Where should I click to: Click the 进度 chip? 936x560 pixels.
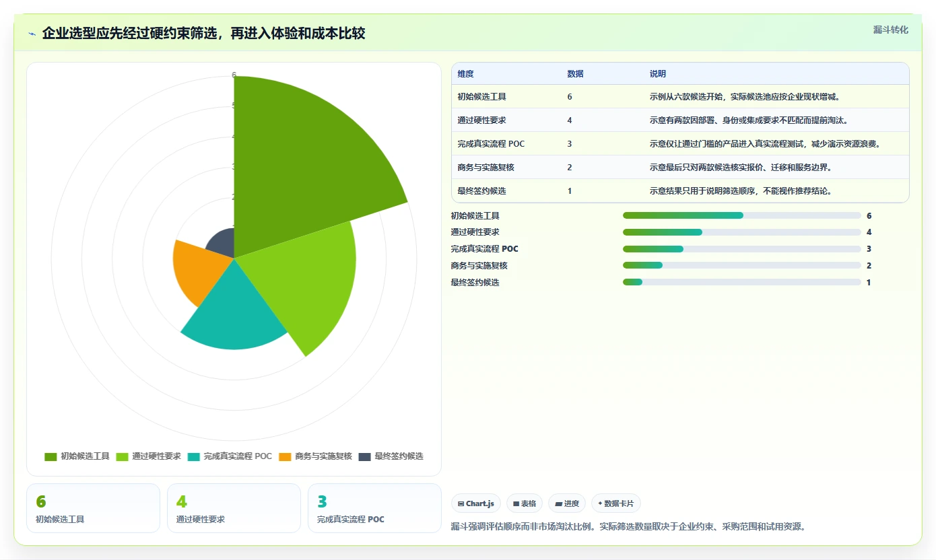point(567,503)
